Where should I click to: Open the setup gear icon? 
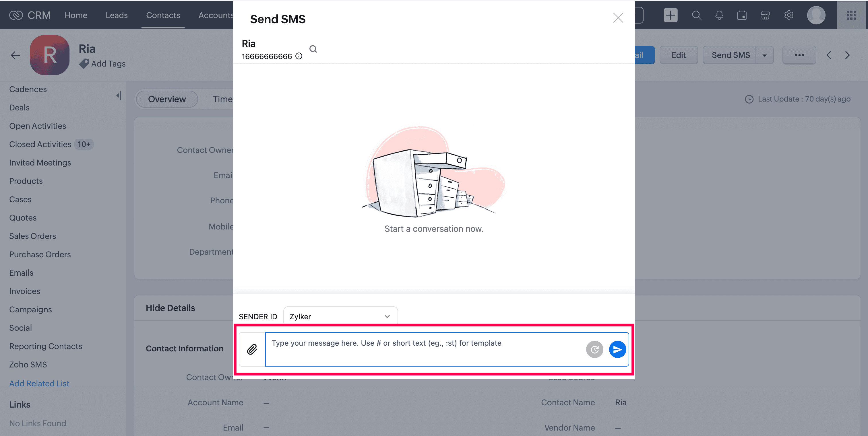(x=788, y=15)
